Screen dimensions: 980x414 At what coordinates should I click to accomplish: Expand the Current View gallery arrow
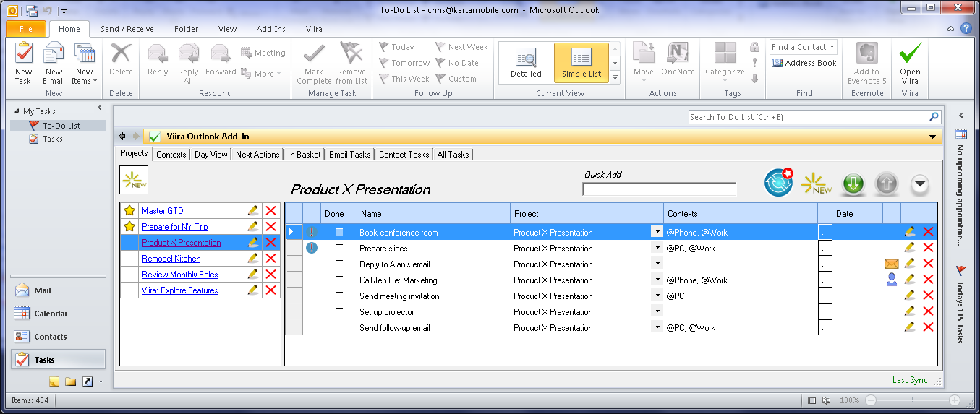pyautogui.click(x=615, y=77)
